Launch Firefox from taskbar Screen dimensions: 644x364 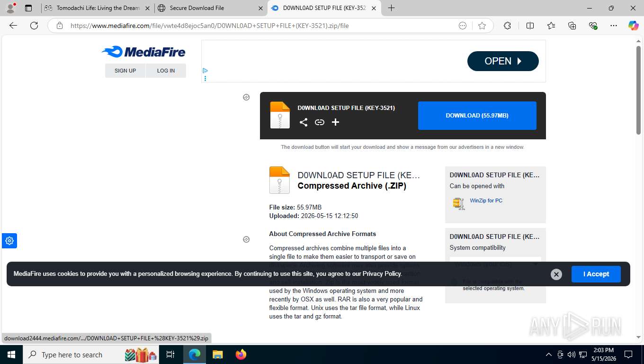pos(241,355)
